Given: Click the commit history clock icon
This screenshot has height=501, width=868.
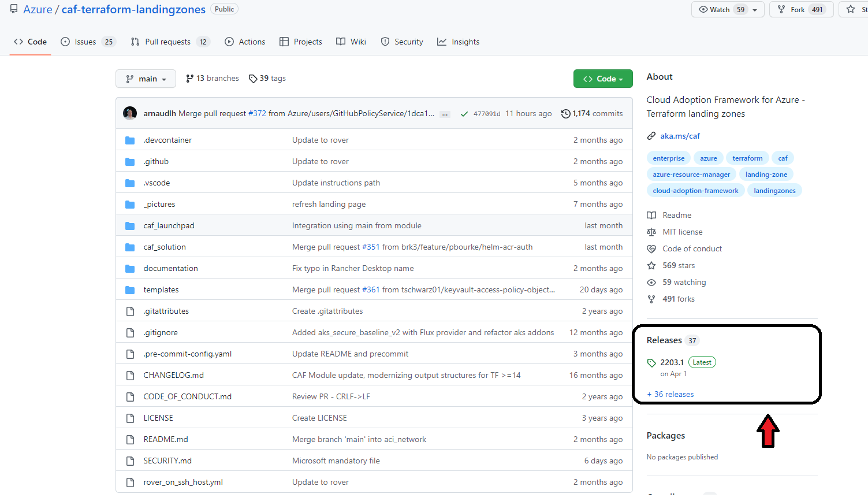Looking at the screenshot, I should click(x=566, y=114).
